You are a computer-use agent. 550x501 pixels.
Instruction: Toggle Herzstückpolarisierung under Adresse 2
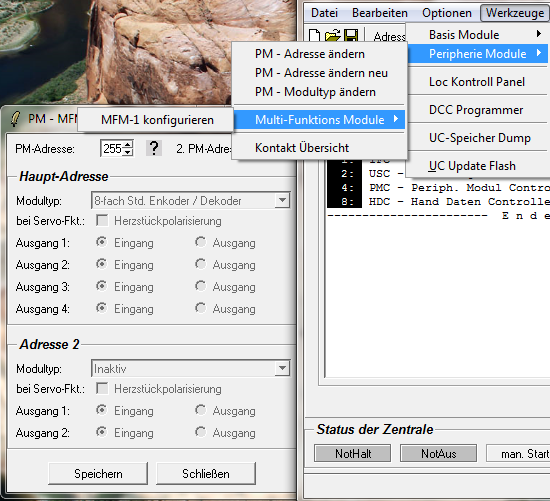pyautogui.click(x=102, y=388)
